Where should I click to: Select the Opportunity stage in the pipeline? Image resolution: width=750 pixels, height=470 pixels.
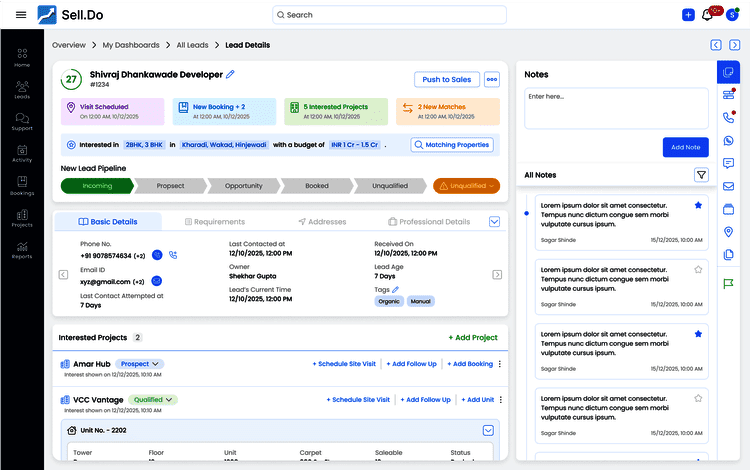coord(243,186)
